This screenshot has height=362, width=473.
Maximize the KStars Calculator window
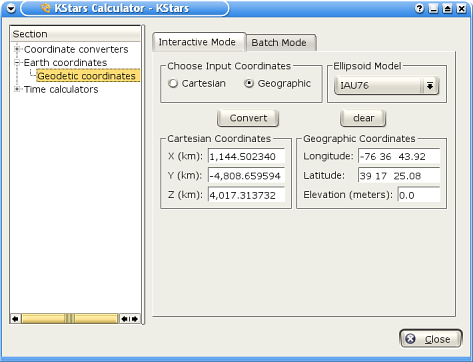tap(447, 9)
